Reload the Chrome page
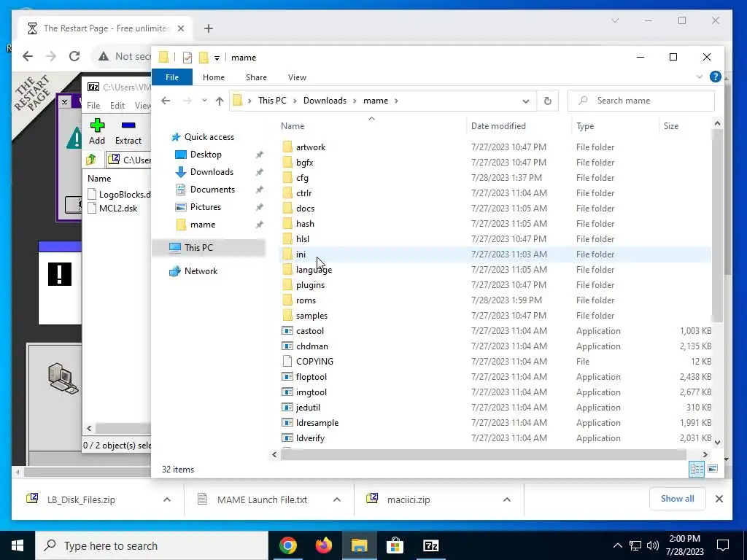Screen dimensions: 747x560 tap(74, 56)
